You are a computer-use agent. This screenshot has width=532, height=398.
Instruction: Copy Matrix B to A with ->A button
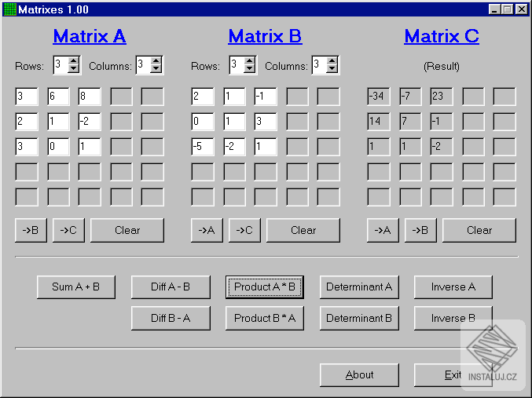[207, 230]
